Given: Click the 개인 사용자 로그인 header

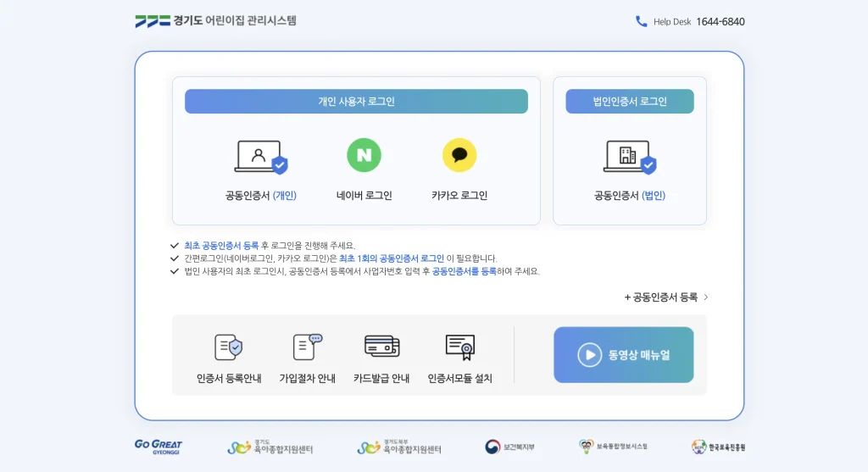Looking at the screenshot, I should coord(357,101).
